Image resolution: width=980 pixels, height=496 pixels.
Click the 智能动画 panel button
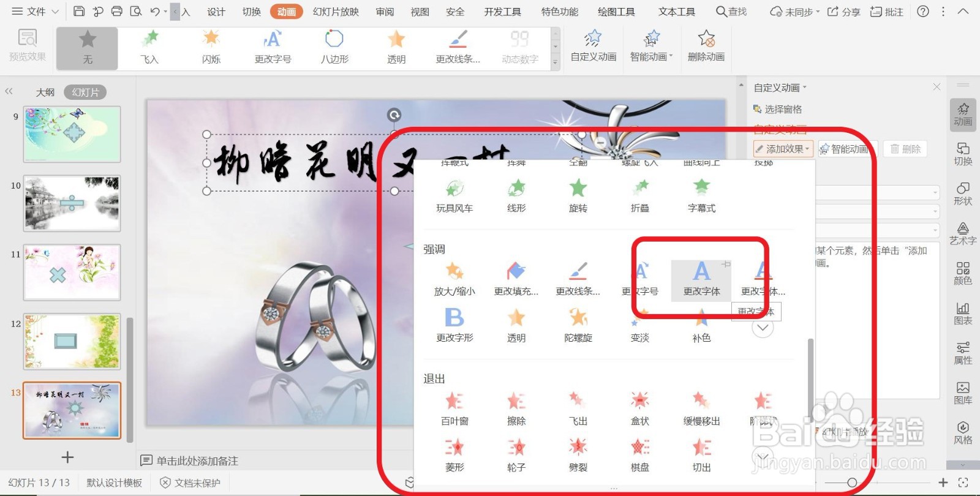[x=848, y=149]
